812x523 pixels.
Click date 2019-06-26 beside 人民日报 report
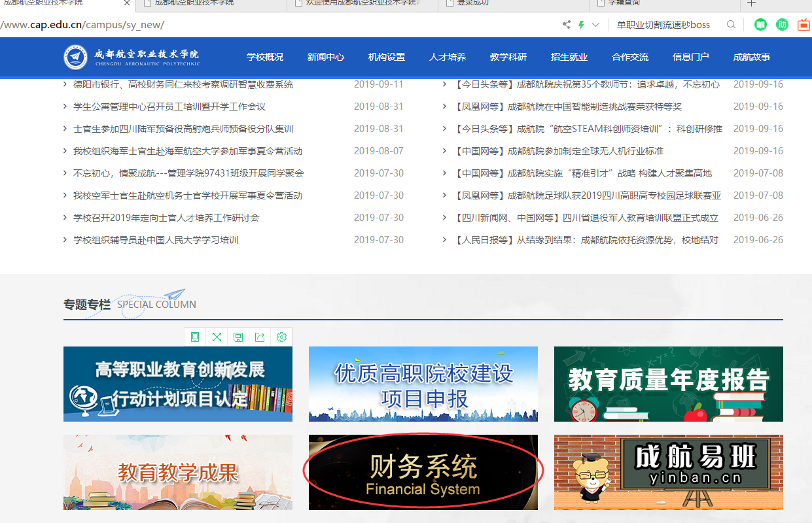pos(758,240)
